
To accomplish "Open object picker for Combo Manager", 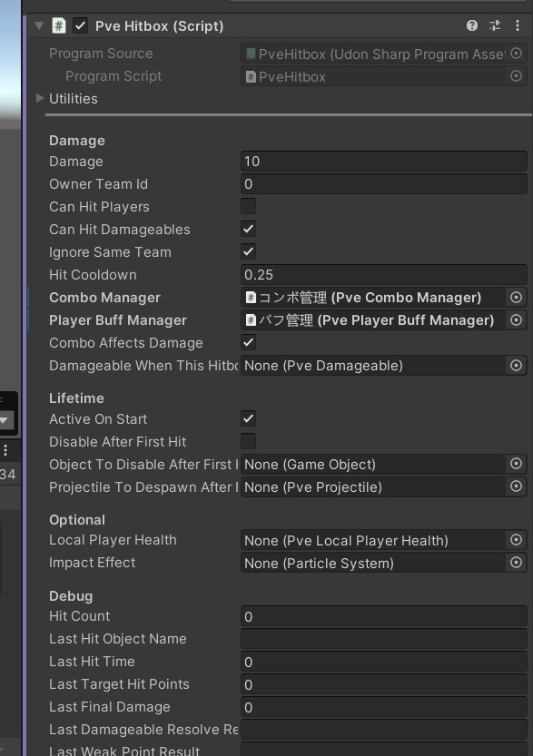I will pos(516,298).
